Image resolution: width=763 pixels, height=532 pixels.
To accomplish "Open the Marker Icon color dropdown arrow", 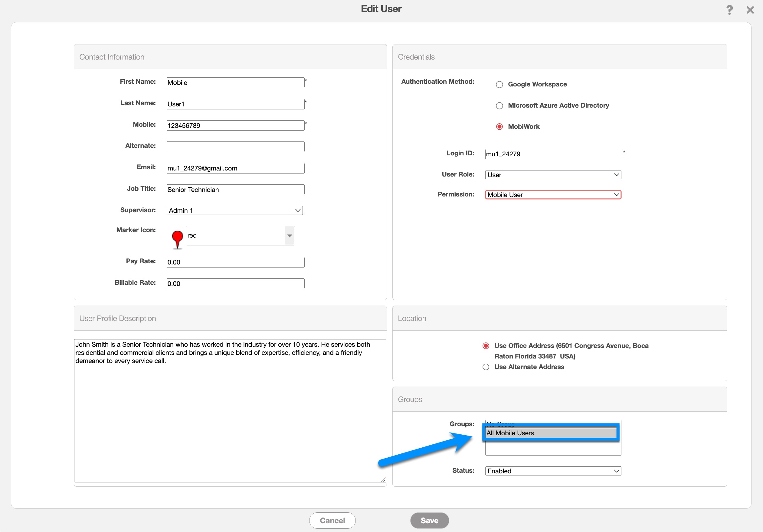I will point(290,236).
